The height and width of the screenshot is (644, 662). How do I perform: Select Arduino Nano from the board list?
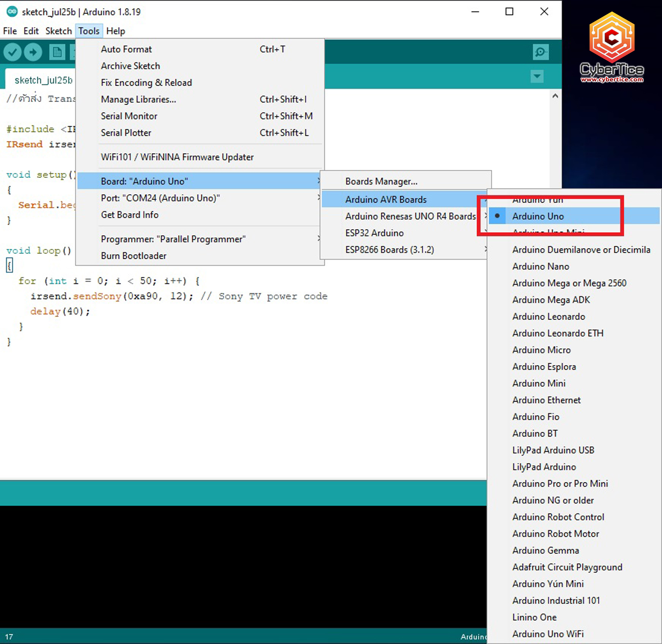(540, 266)
